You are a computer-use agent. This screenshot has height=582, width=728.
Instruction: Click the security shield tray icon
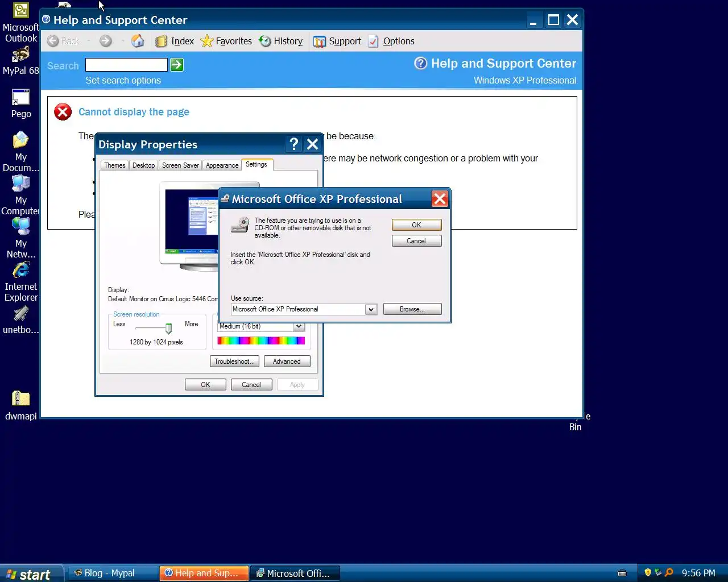coord(647,572)
